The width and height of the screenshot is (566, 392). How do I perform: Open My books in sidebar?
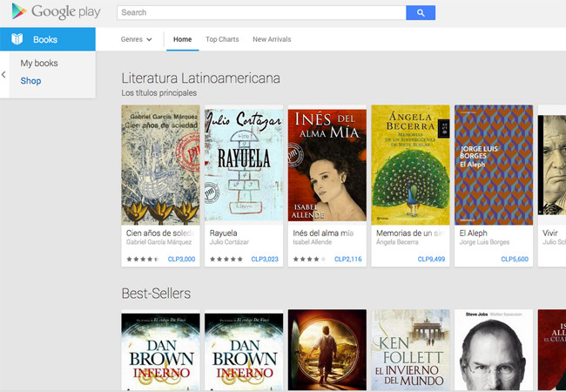39,64
